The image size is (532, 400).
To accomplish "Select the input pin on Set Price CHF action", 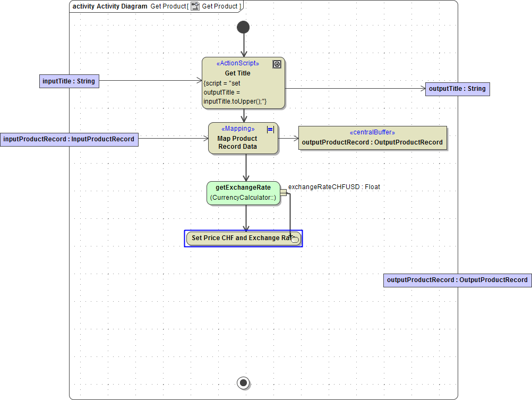I will pyautogui.click(x=295, y=239).
